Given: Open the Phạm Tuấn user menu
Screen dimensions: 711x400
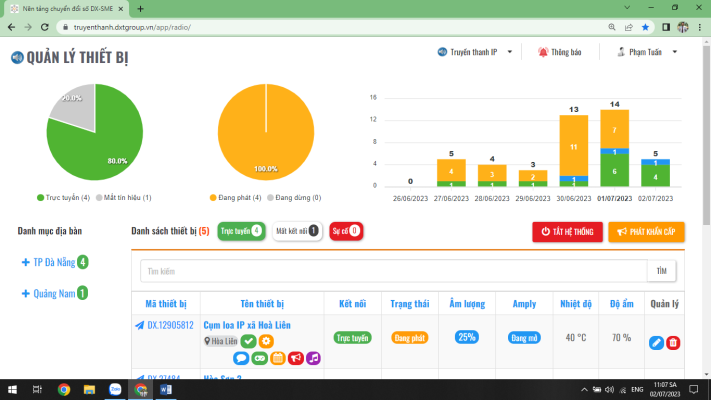Looking at the screenshot, I should [x=647, y=52].
